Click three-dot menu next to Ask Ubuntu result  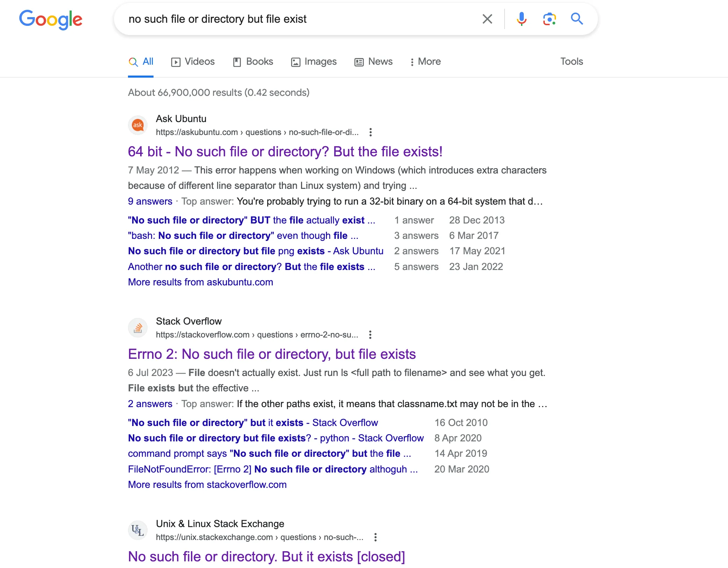pyautogui.click(x=371, y=132)
